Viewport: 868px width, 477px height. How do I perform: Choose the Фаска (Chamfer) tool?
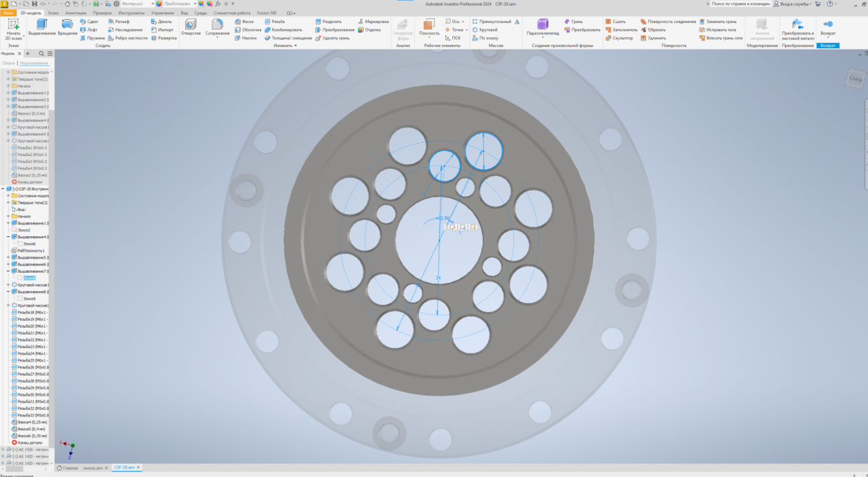click(243, 22)
